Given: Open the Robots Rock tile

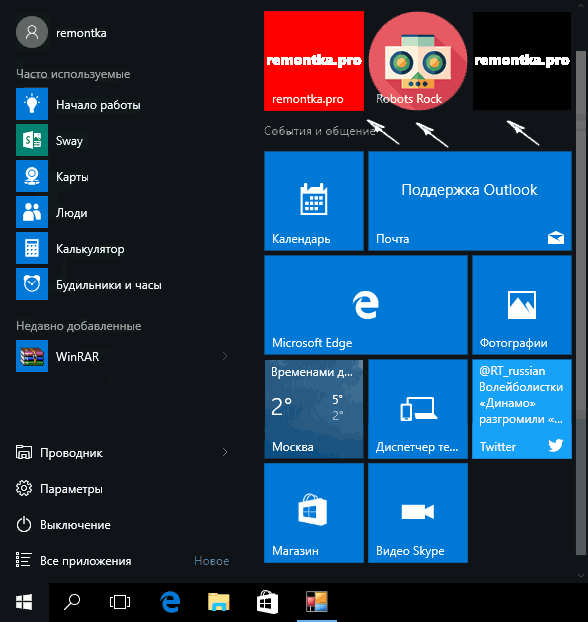Looking at the screenshot, I should (x=418, y=61).
